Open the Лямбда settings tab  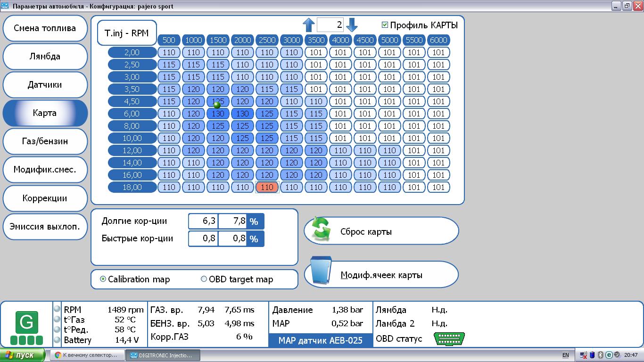click(x=45, y=57)
